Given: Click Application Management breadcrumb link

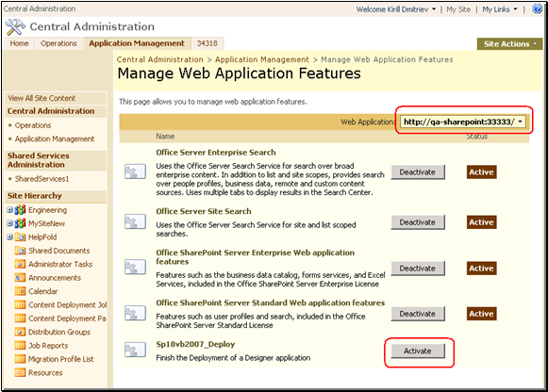Looking at the screenshot, I should 262,59.
